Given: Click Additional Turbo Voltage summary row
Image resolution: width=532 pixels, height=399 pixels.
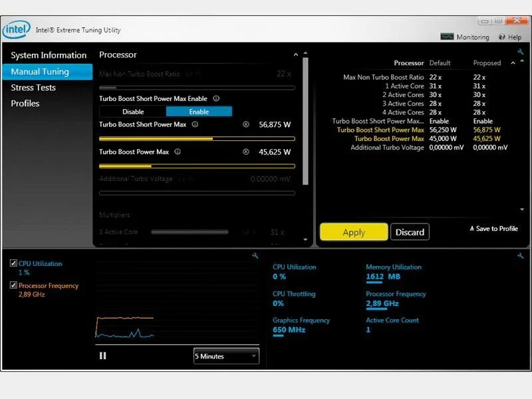Looking at the screenshot, I should pos(429,148).
